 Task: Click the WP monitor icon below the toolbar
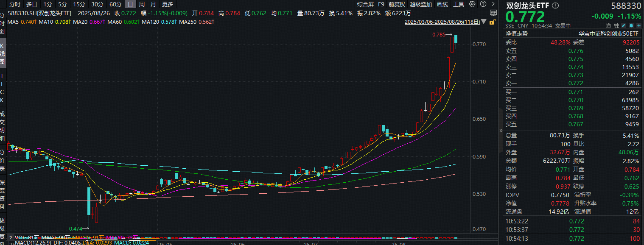(493, 12)
